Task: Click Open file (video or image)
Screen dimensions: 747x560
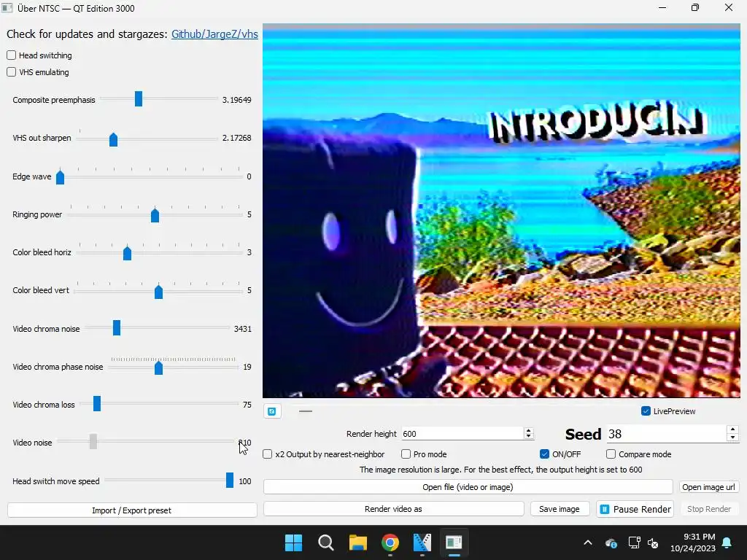Action: click(x=468, y=487)
